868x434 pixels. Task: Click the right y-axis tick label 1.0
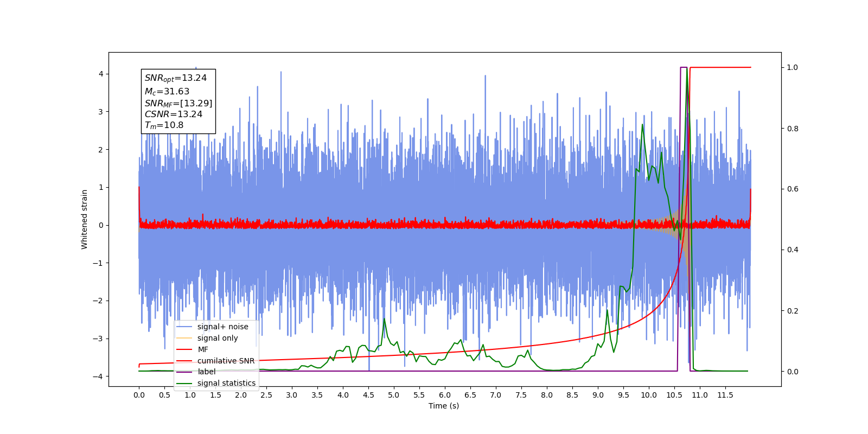coord(793,67)
